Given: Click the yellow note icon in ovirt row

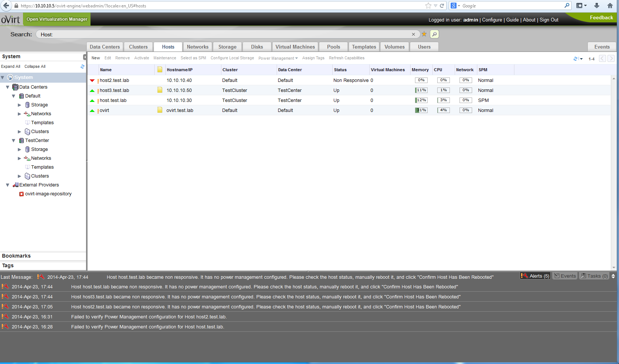Looking at the screenshot, I should coord(160,110).
